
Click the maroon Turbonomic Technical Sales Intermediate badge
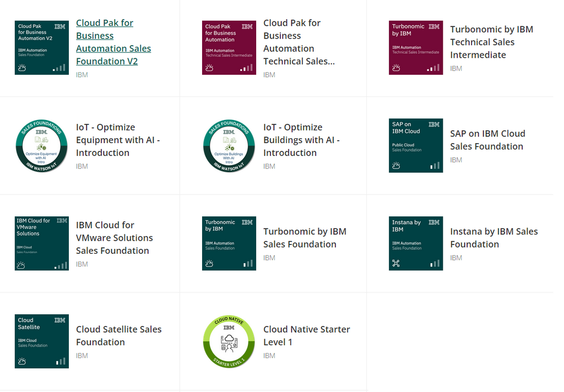coord(416,48)
